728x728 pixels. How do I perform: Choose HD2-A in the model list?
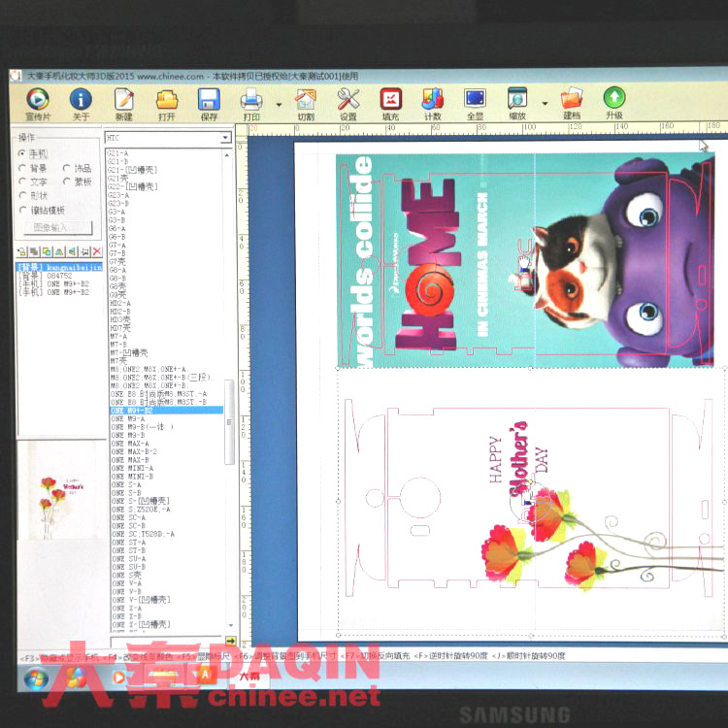point(120,303)
